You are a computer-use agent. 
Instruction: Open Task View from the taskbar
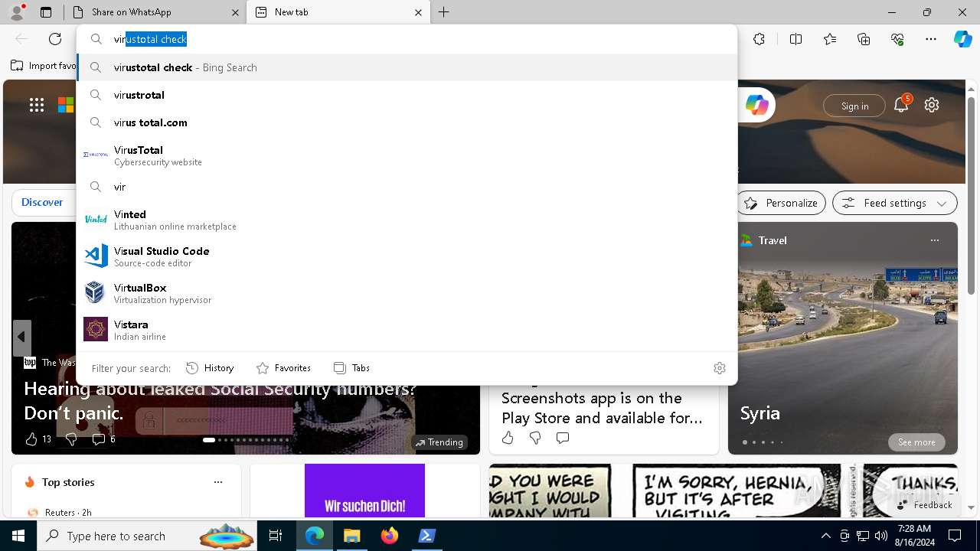(x=276, y=536)
